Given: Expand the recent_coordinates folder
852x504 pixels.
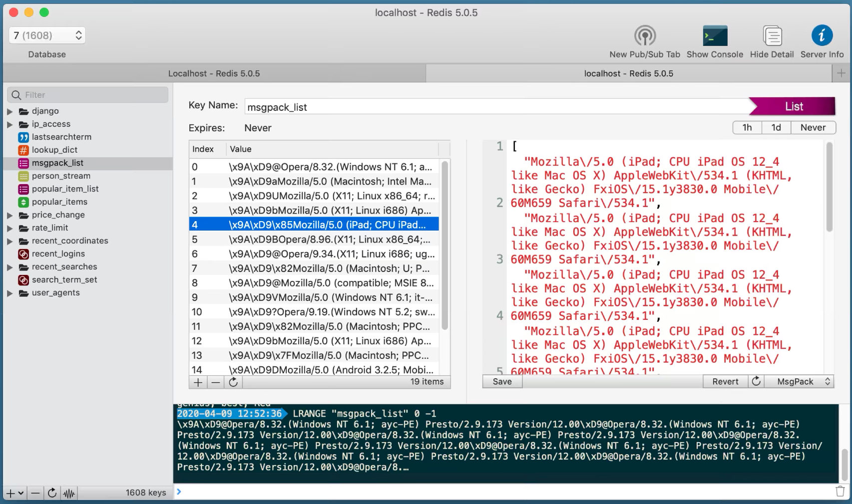Looking at the screenshot, I should [10, 241].
